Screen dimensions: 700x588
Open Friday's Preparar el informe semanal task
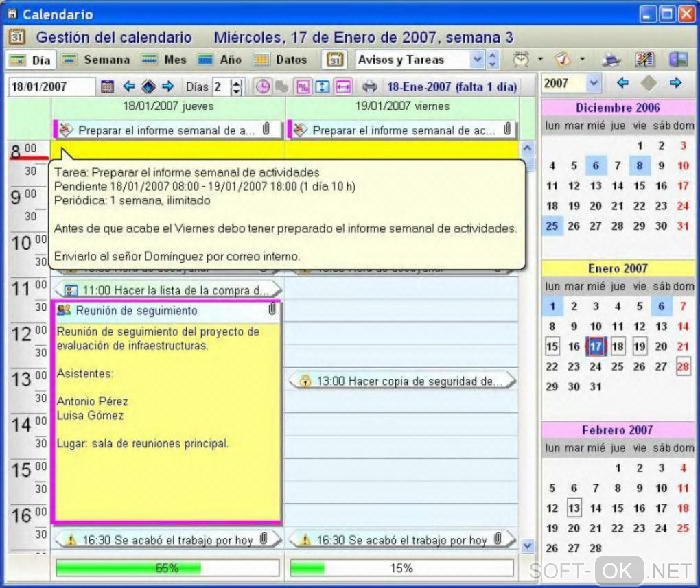pos(402,130)
